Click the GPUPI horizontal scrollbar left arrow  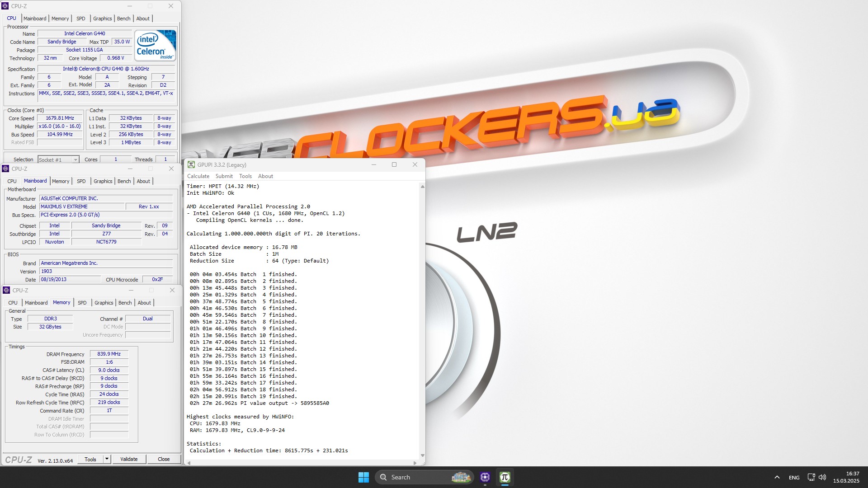coord(189,463)
